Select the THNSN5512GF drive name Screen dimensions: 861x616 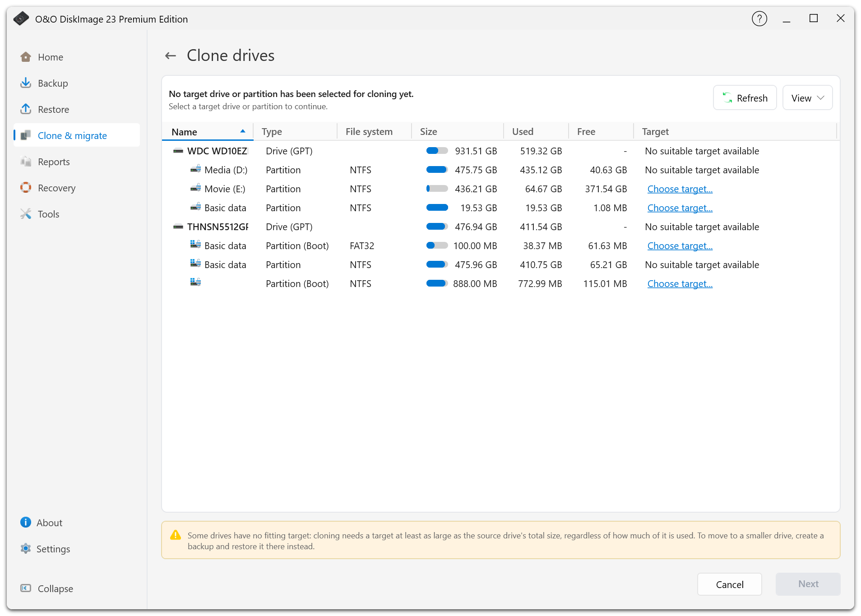point(218,227)
